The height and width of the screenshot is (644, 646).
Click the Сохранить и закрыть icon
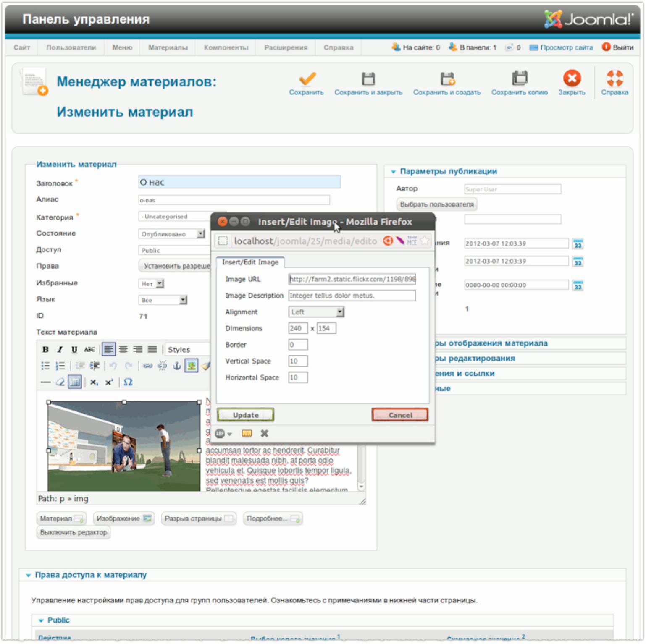(368, 79)
